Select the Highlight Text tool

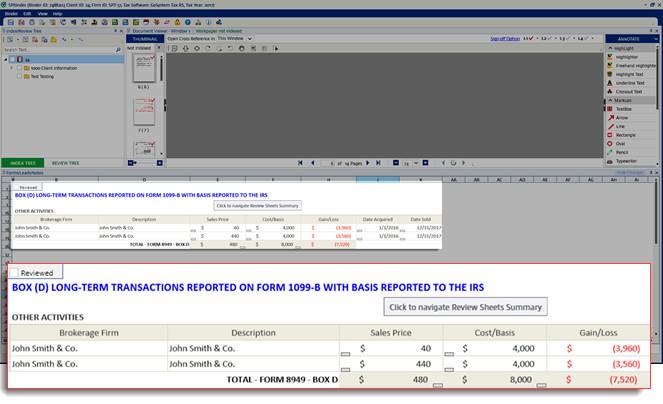pyautogui.click(x=629, y=74)
